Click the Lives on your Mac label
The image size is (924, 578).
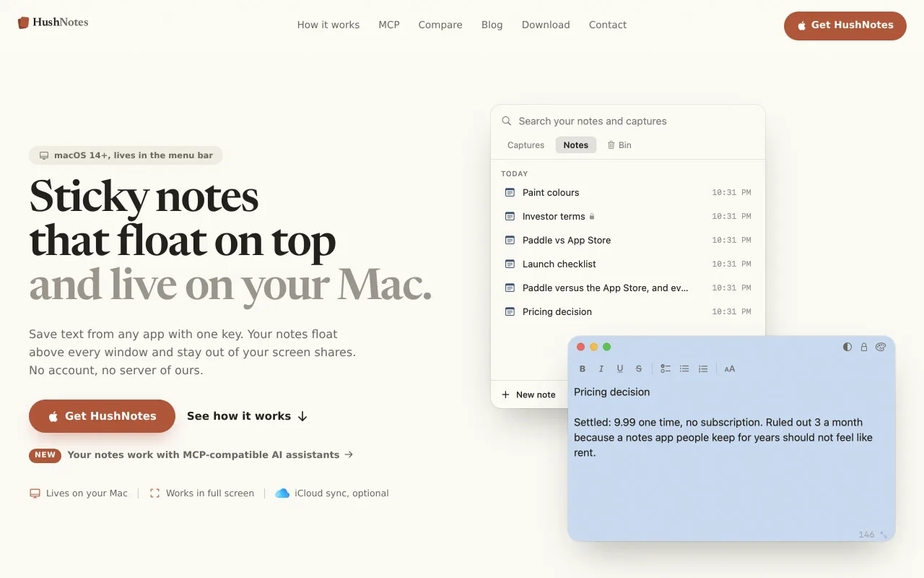click(x=87, y=493)
